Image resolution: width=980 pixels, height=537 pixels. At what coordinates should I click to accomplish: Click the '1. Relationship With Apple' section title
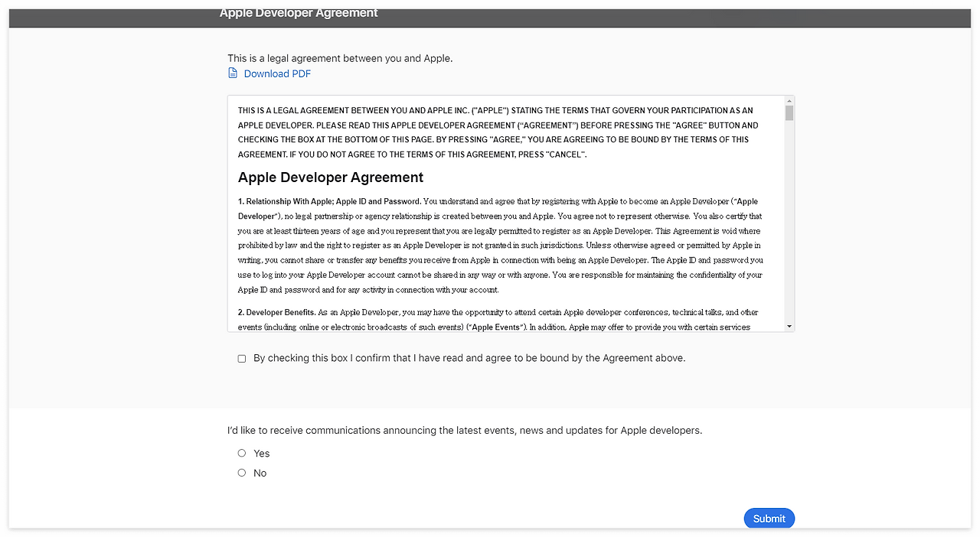click(329, 202)
